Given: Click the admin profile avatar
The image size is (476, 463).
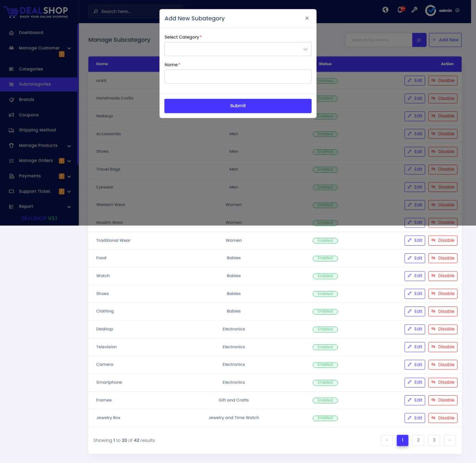Looking at the screenshot, I should [x=430, y=10].
